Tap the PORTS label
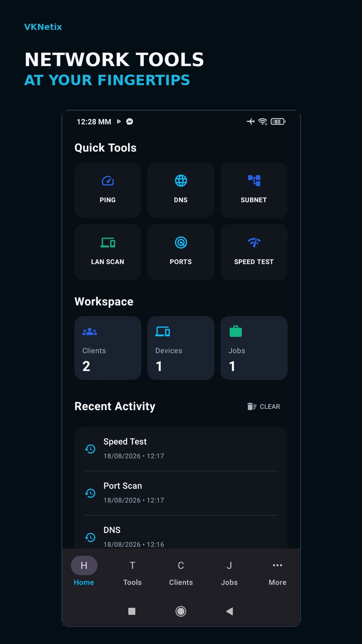This screenshot has height=644, width=362. (181, 262)
